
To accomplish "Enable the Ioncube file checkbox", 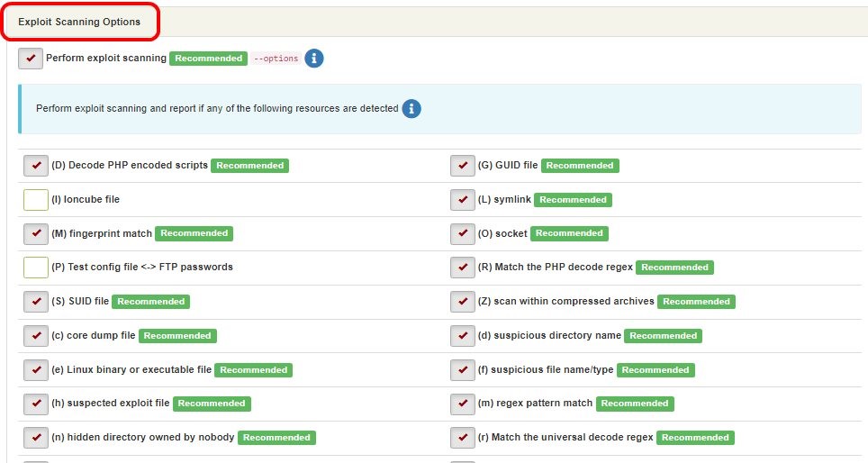I will [36, 200].
